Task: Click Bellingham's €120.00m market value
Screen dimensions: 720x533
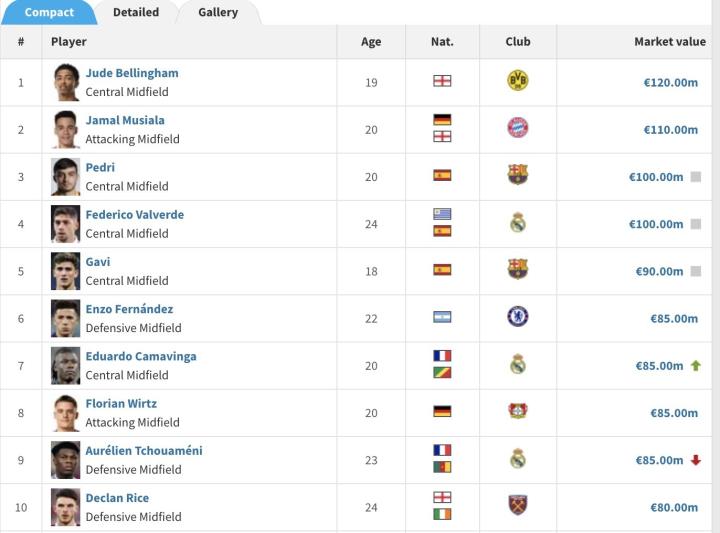Action: pos(670,82)
